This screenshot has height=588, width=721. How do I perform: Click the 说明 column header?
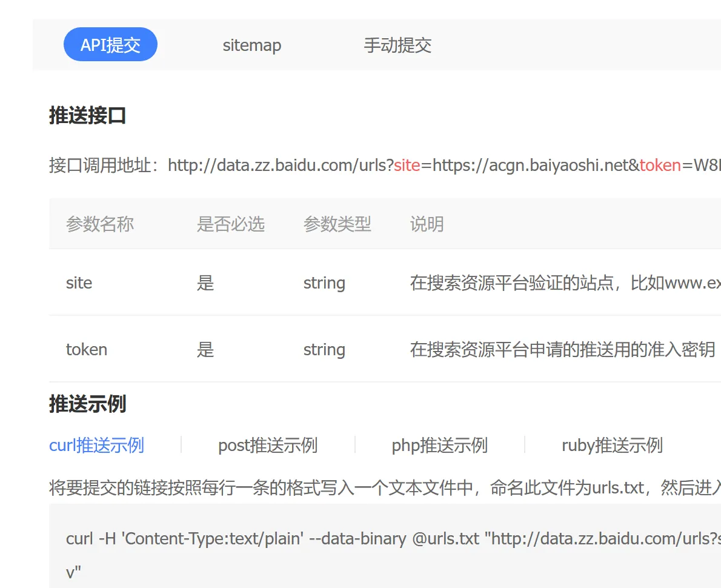click(427, 224)
